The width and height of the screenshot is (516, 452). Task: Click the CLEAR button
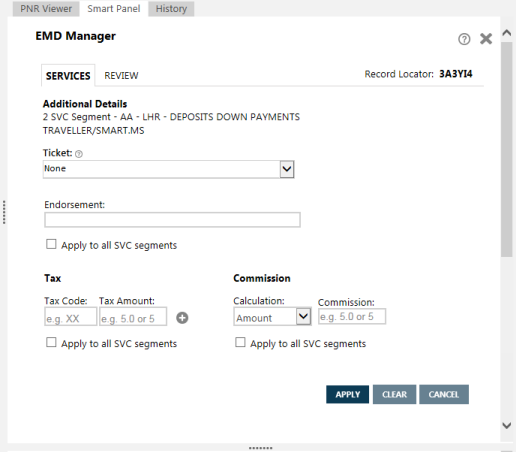pyautogui.click(x=394, y=394)
